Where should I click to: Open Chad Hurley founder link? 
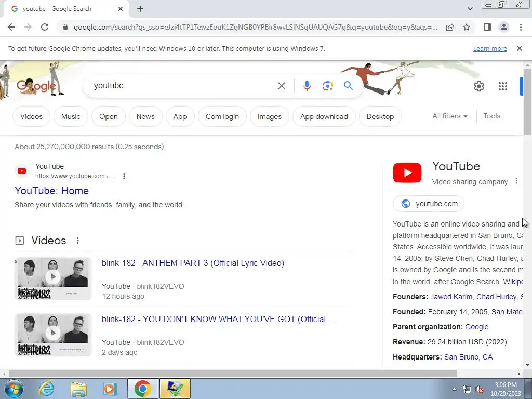[496, 297]
